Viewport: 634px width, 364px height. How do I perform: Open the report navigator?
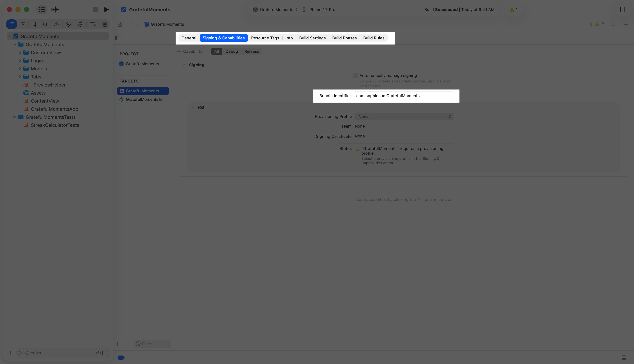[105, 24]
